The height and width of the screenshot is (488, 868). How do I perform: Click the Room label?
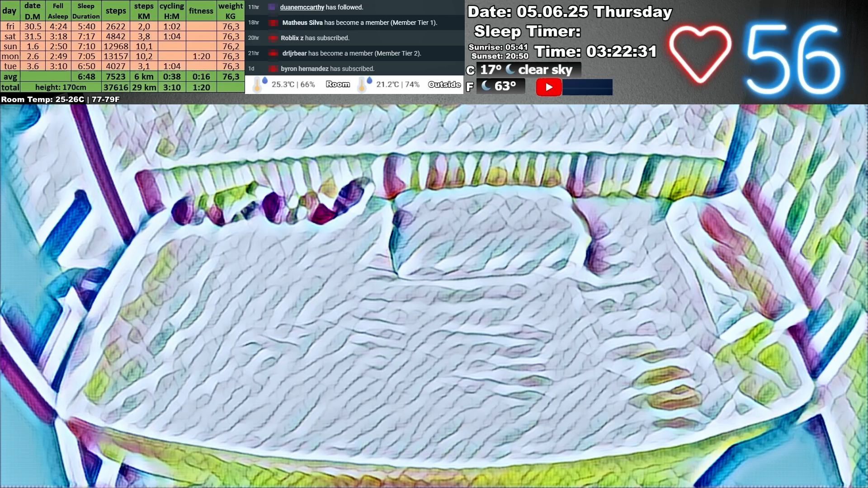coord(338,84)
